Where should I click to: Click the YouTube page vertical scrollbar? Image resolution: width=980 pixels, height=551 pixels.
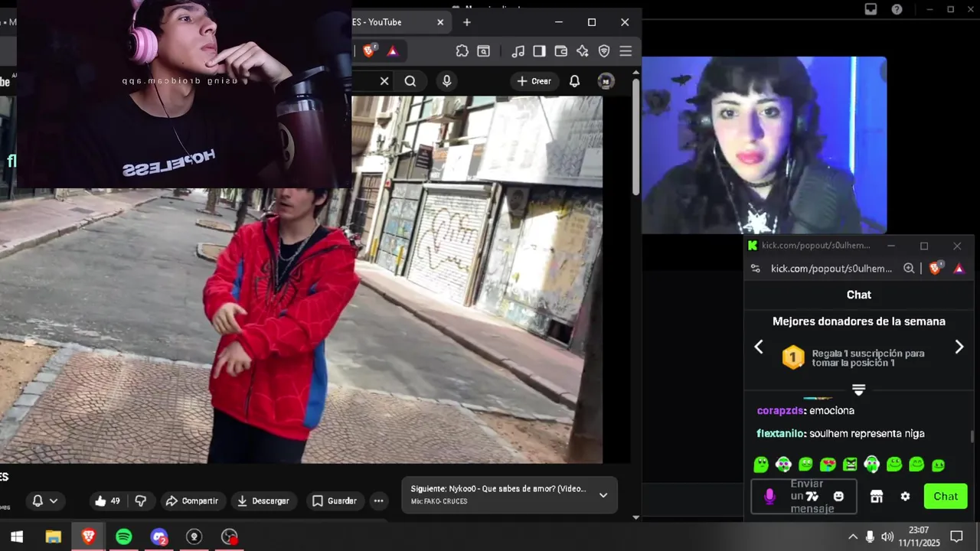[635, 138]
